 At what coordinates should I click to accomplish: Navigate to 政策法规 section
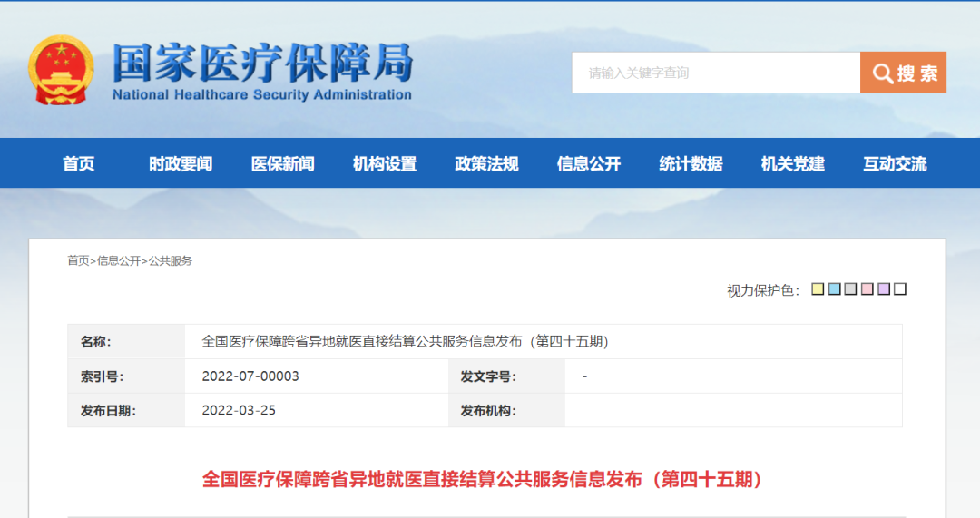pyautogui.click(x=486, y=164)
